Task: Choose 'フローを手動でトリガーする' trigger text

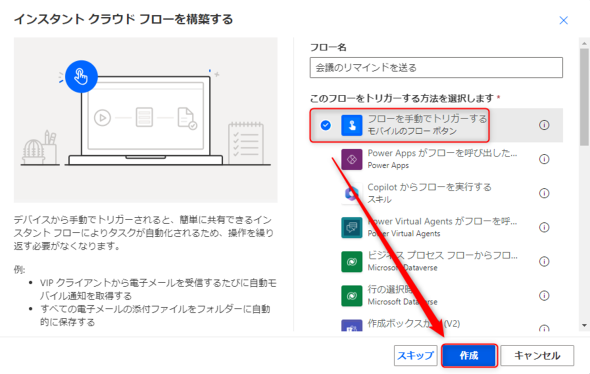Action: (x=427, y=119)
